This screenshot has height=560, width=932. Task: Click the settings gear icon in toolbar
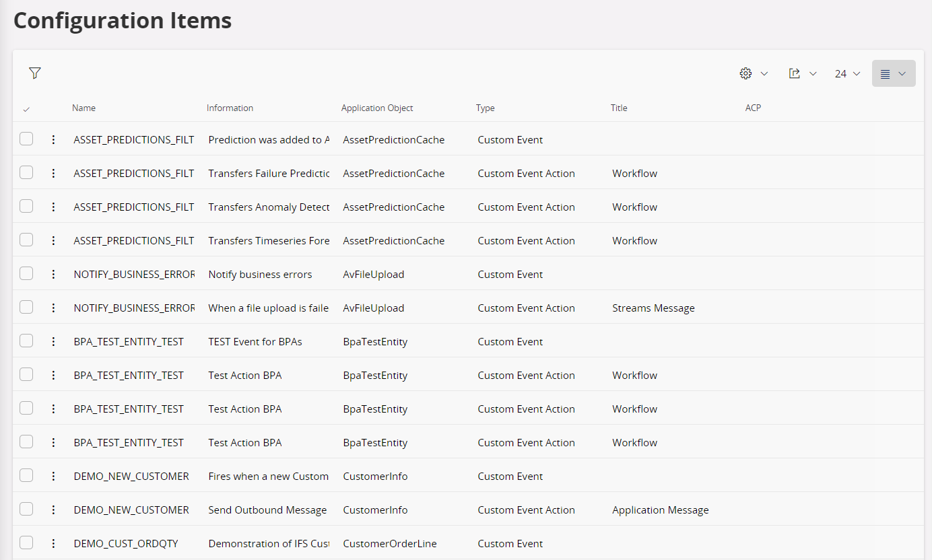coord(745,73)
